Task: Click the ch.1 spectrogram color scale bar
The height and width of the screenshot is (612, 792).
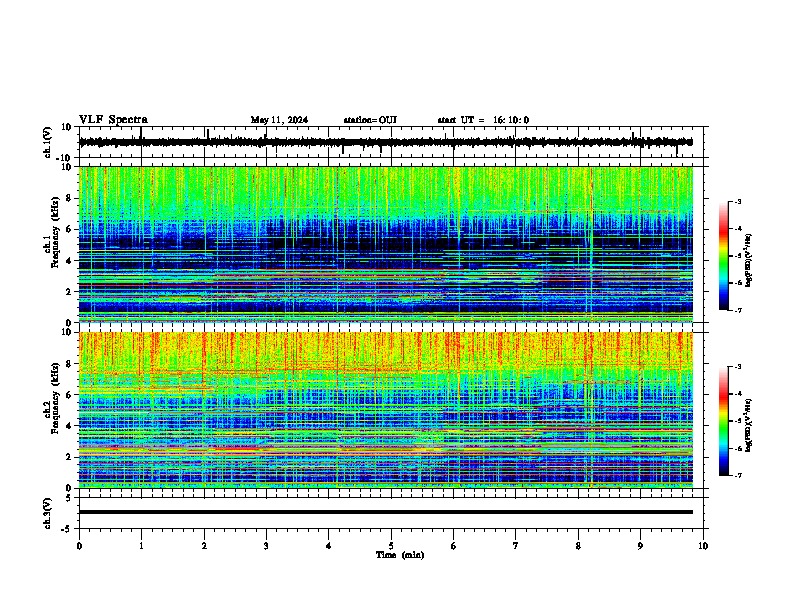Action: (x=723, y=256)
